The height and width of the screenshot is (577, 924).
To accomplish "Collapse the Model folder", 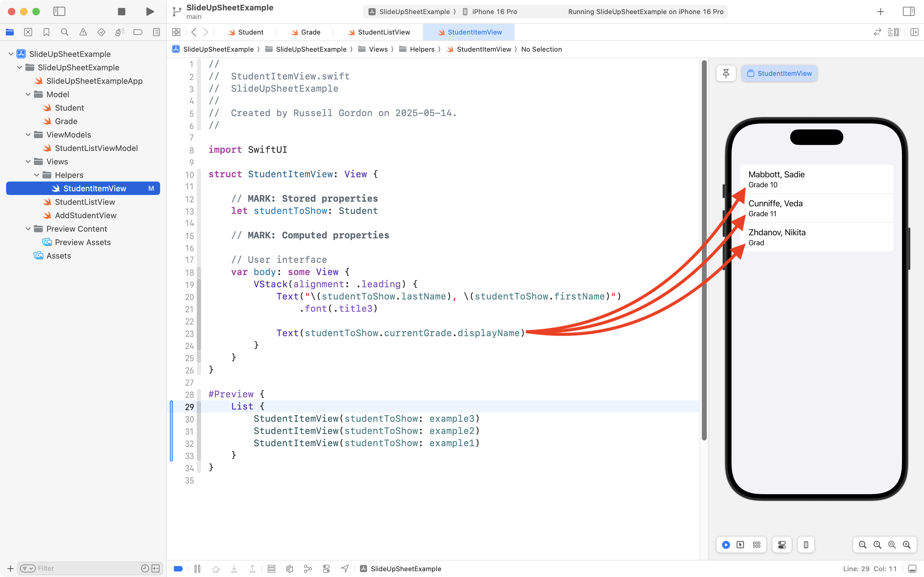I will tap(28, 94).
